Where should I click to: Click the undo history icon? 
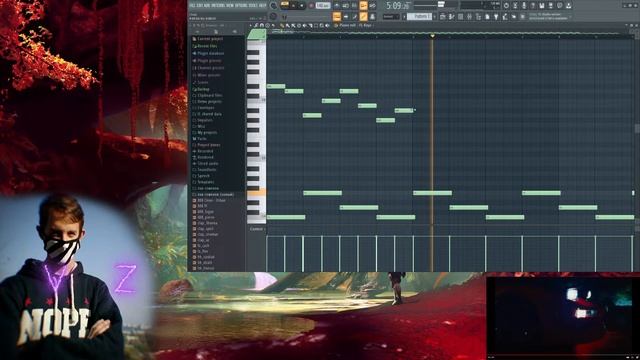506,5
